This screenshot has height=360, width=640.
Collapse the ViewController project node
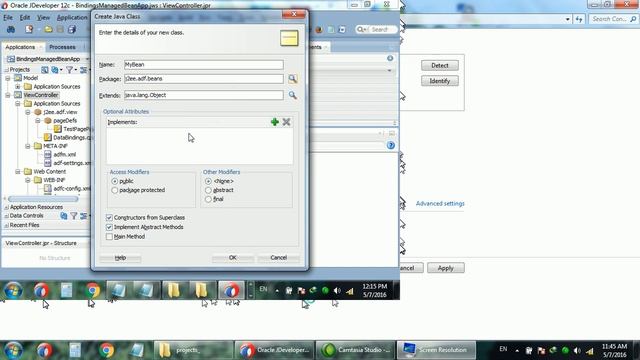point(8,95)
